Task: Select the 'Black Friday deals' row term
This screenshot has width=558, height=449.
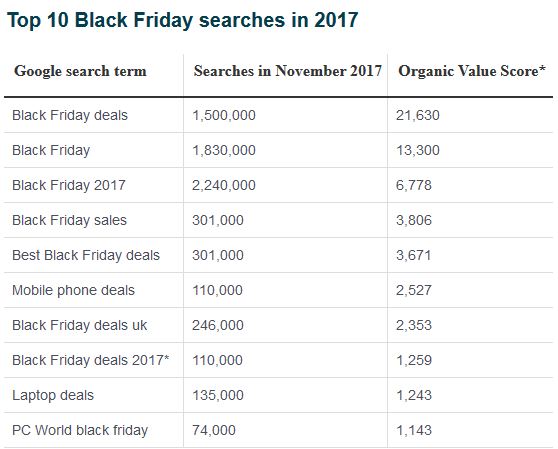Action: point(70,115)
